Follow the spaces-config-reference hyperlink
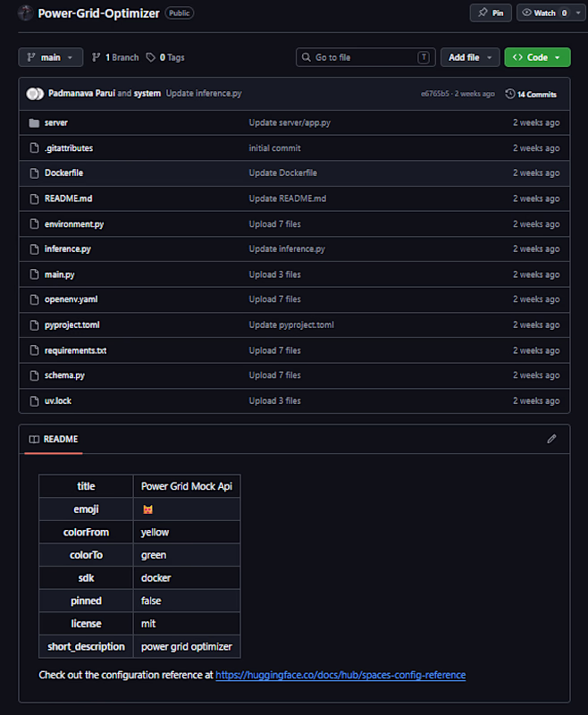The height and width of the screenshot is (715, 588). point(340,675)
